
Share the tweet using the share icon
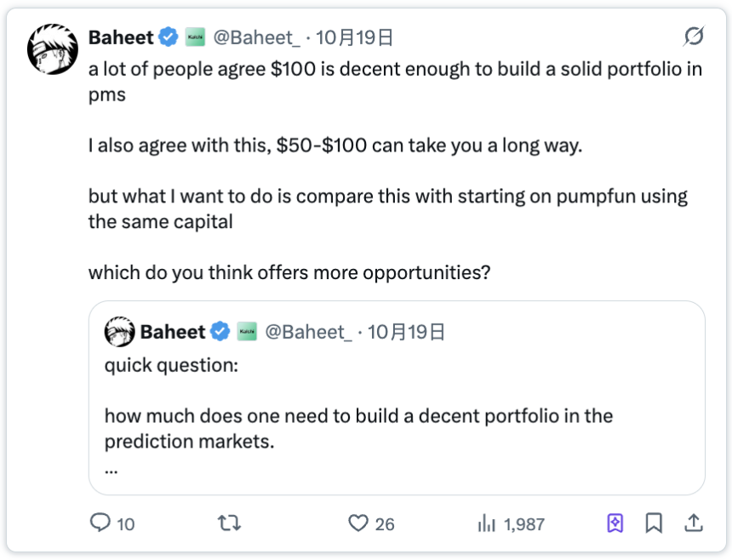[693, 523]
